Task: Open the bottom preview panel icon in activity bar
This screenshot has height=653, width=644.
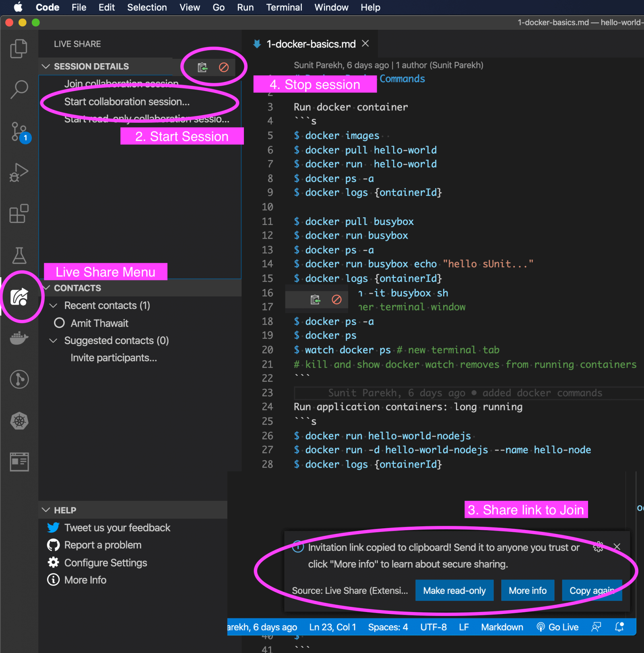Action: click(19, 461)
